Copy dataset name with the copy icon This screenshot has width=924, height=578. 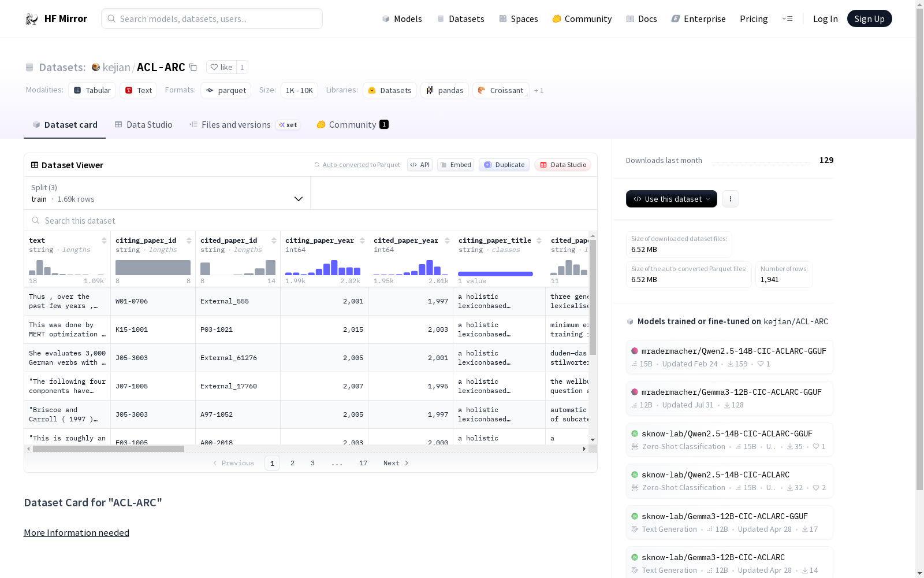point(193,68)
